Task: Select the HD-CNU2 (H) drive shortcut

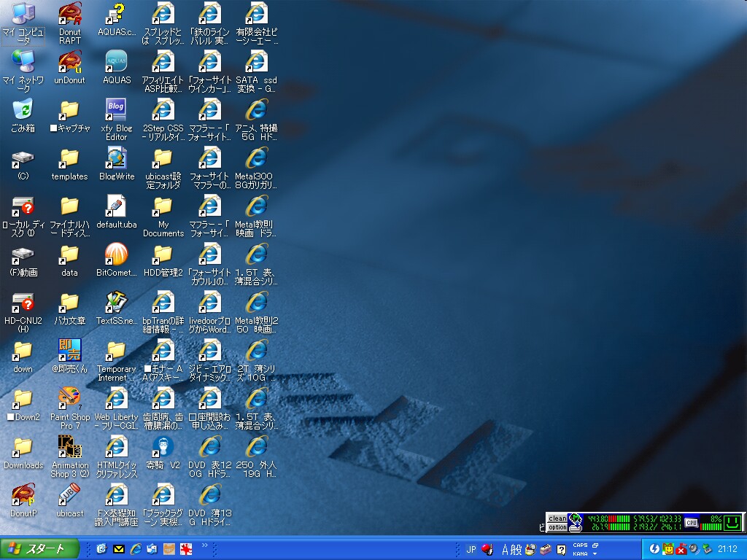Action: click(x=23, y=313)
